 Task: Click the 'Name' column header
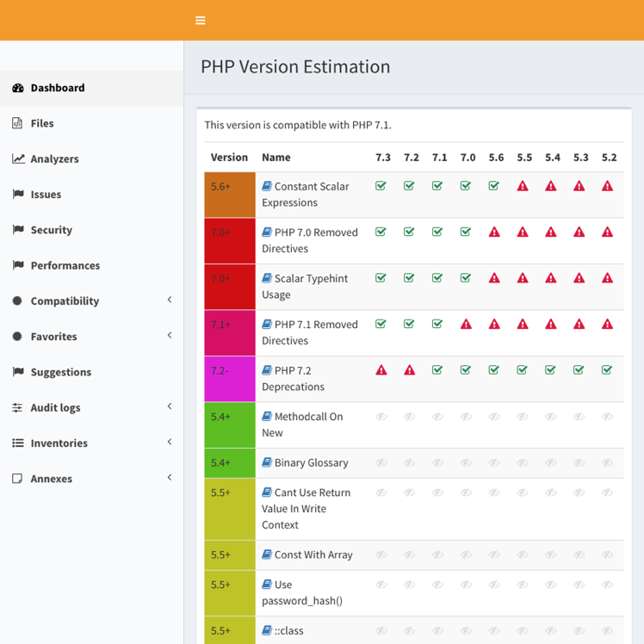[x=276, y=158]
